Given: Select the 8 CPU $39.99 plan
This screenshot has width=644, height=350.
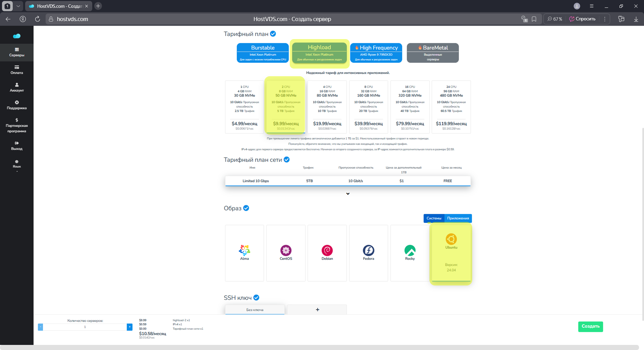Looking at the screenshot, I should pyautogui.click(x=369, y=107).
